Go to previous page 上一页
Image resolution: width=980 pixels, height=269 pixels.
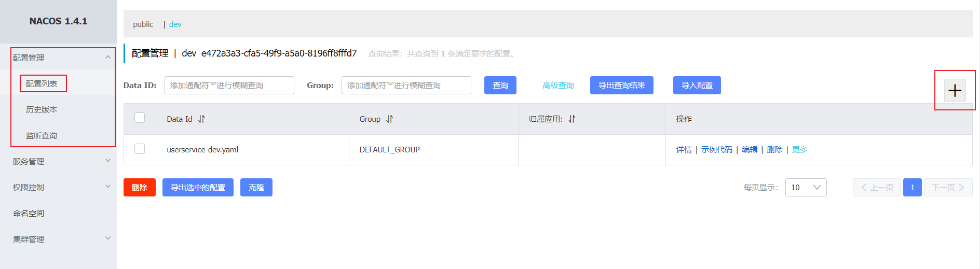877,188
